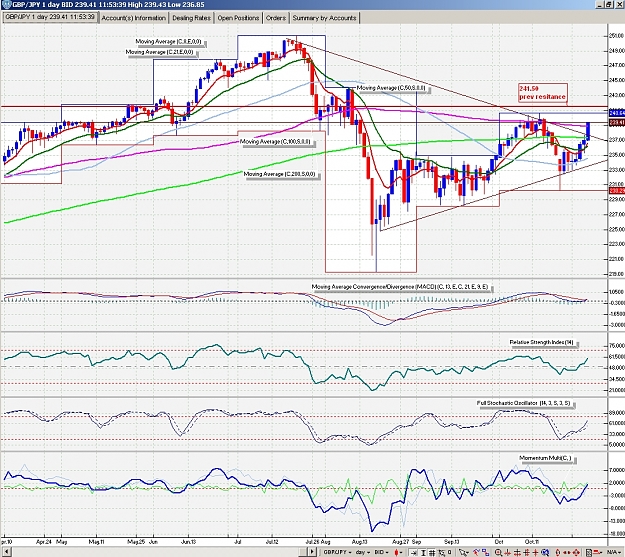Open the GBP/JPY symbol dropdown

click(337, 552)
